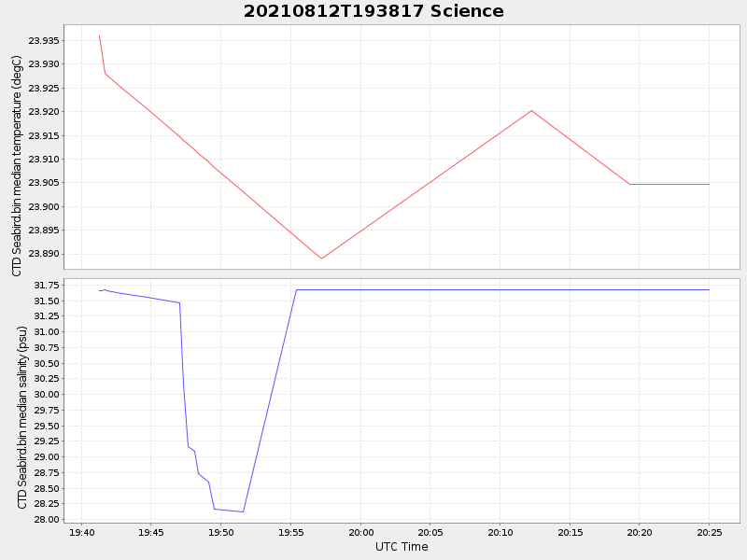Click the 28.25 salinity tick label

47,503
